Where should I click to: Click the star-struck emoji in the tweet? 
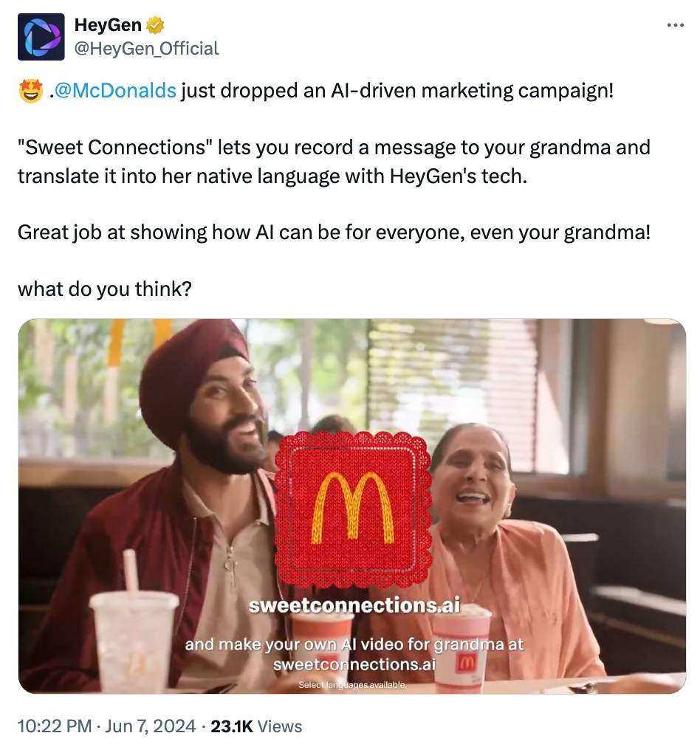[30, 91]
